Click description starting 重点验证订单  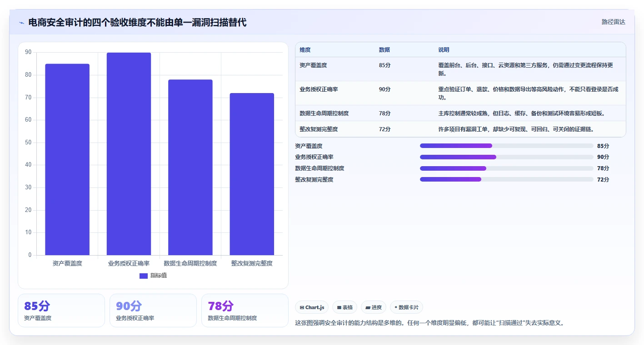click(x=528, y=94)
